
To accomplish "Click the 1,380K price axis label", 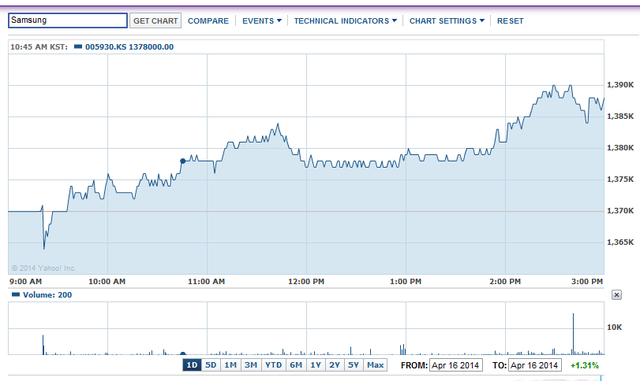I will (620, 148).
